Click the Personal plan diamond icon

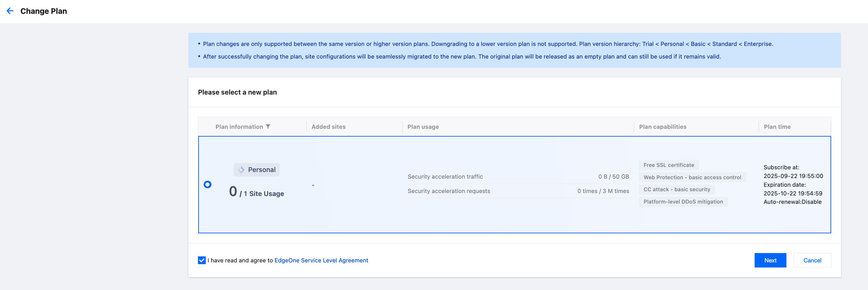coord(241,170)
